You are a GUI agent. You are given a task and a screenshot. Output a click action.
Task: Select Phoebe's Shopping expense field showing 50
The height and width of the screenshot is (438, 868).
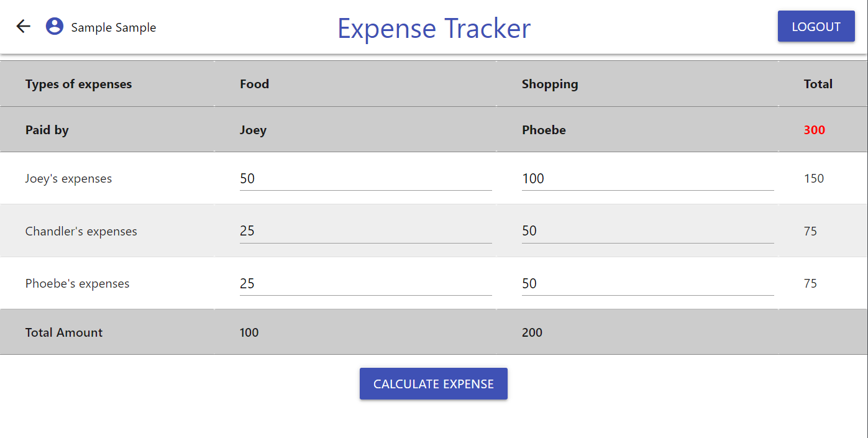647,283
